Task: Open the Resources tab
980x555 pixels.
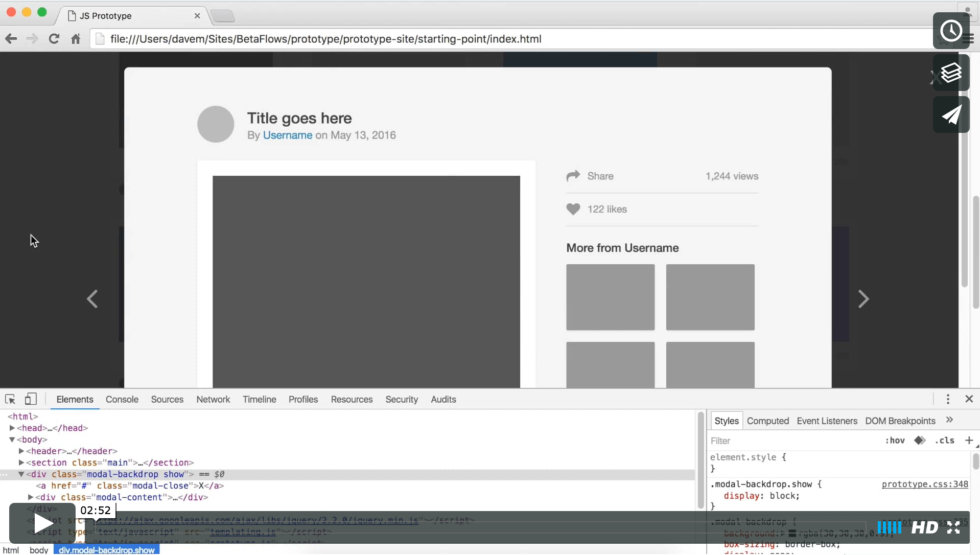Action: click(352, 399)
